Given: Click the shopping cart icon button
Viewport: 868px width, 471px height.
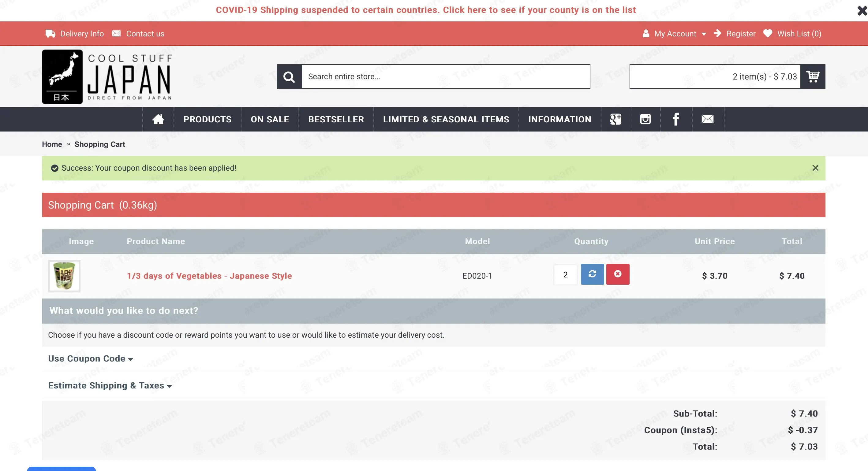Looking at the screenshot, I should pyautogui.click(x=813, y=76).
